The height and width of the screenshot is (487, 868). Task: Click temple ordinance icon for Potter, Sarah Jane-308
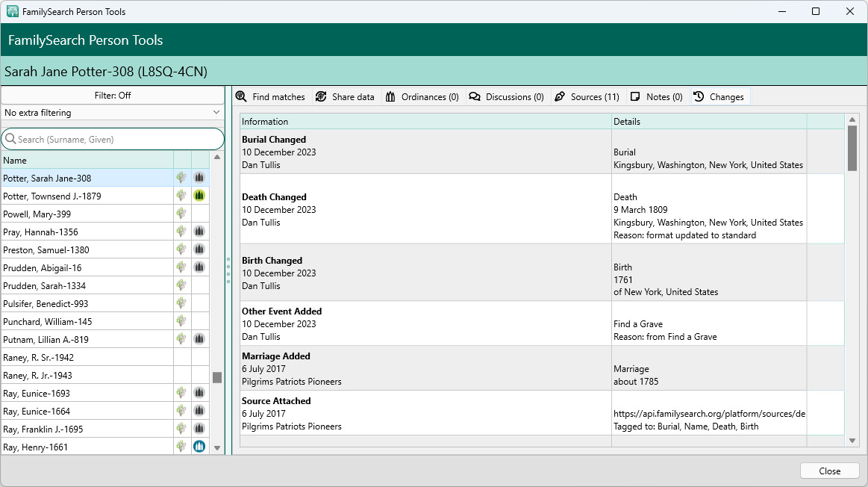coord(199,178)
